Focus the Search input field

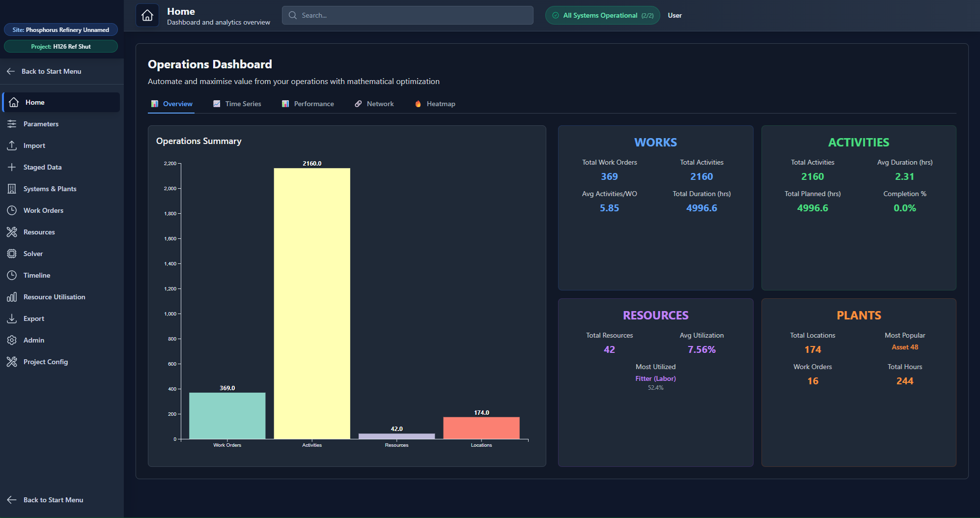(408, 15)
